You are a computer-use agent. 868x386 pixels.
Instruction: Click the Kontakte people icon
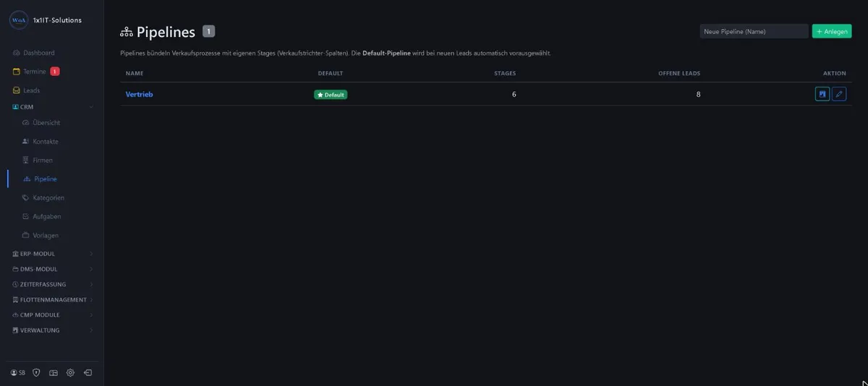click(x=26, y=142)
